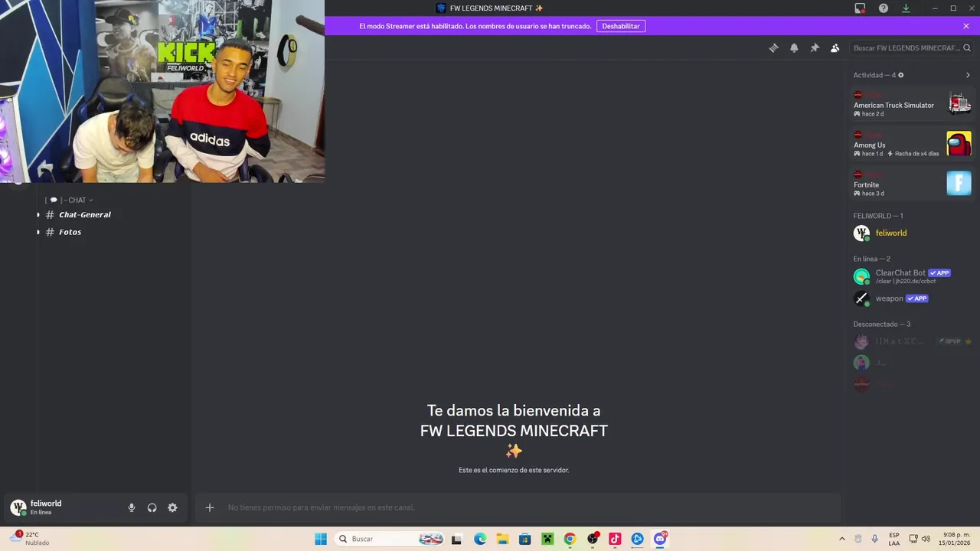Click the Deshabilitar streamer mode button
This screenshot has width=980, height=551.
621,26
